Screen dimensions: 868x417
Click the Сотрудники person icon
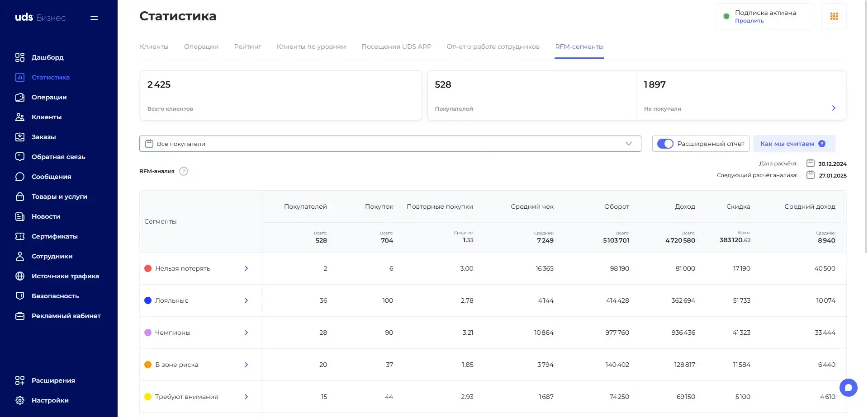click(20, 256)
